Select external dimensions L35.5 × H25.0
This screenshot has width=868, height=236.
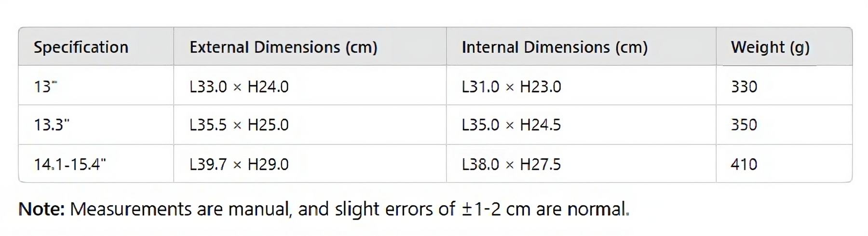point(239,125)
